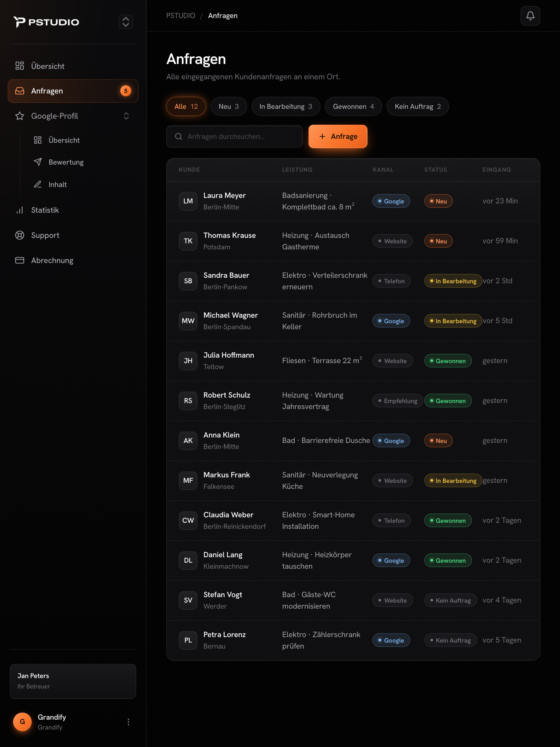Click the JH avatar for Julia Hoffmann

188,361
